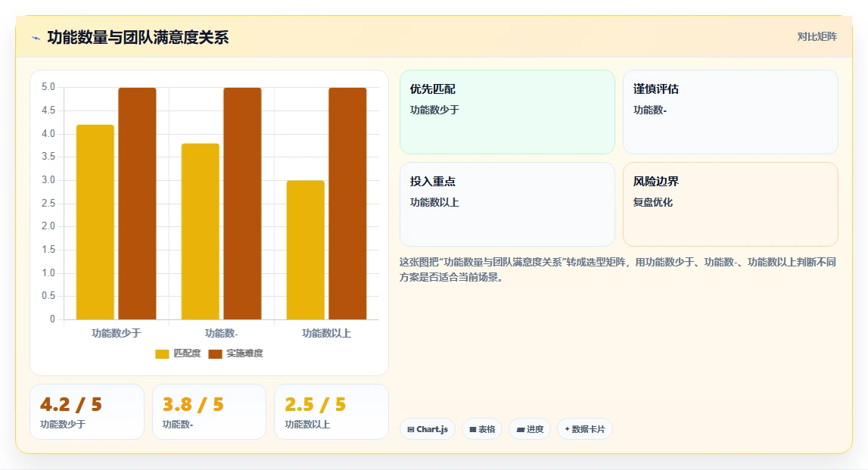
Task: Toggle the brown 实施难度 legend swatch
Action: pyautogui.click(x=215, y=353)
